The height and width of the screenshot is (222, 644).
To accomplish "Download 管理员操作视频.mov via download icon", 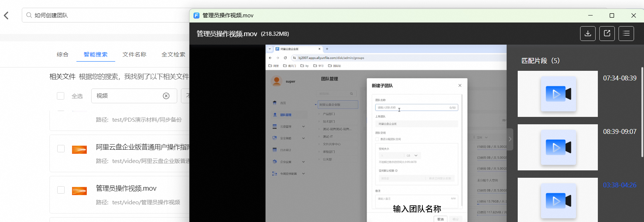I will 588,34.
